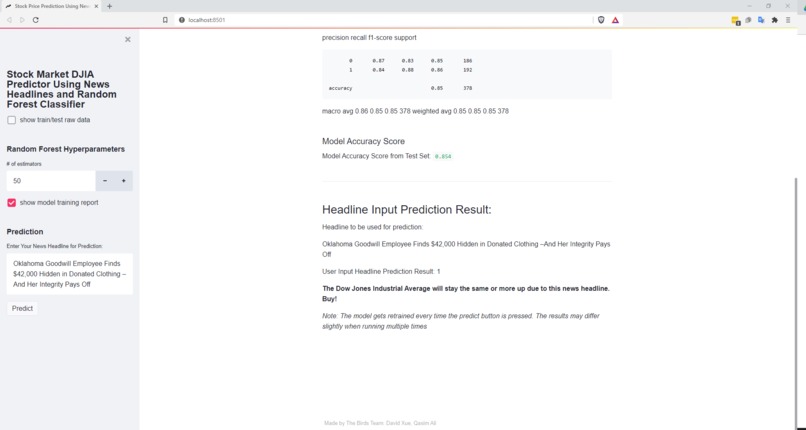
Task: Select the Stock Price Prediction browser tab
Action: click(51, 6)
